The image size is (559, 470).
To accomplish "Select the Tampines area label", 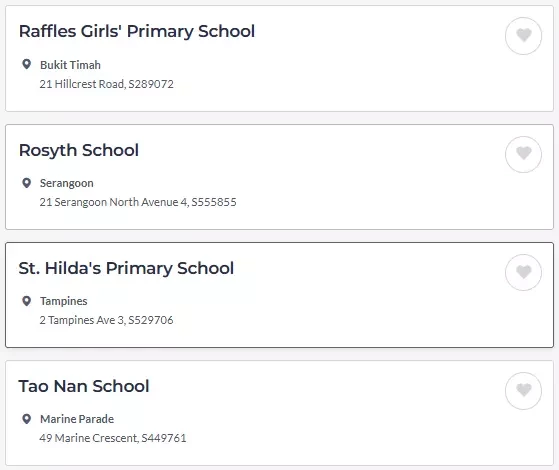I will 63,301.
